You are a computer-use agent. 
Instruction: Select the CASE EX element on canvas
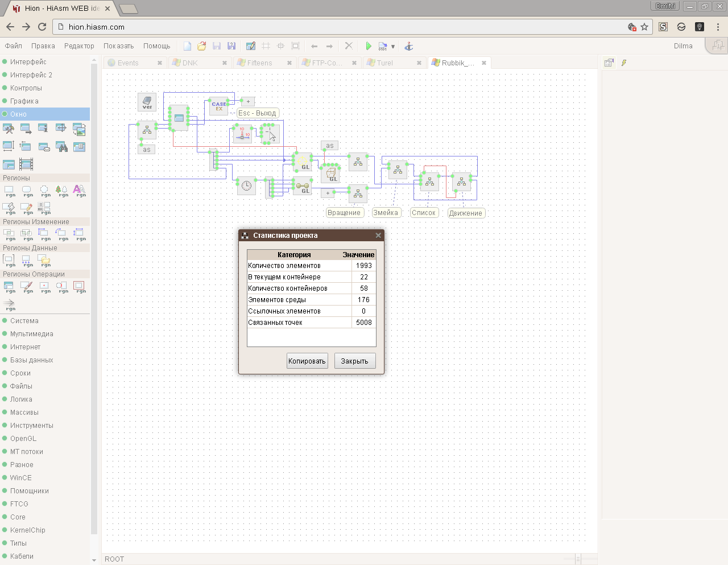point(219,106)
